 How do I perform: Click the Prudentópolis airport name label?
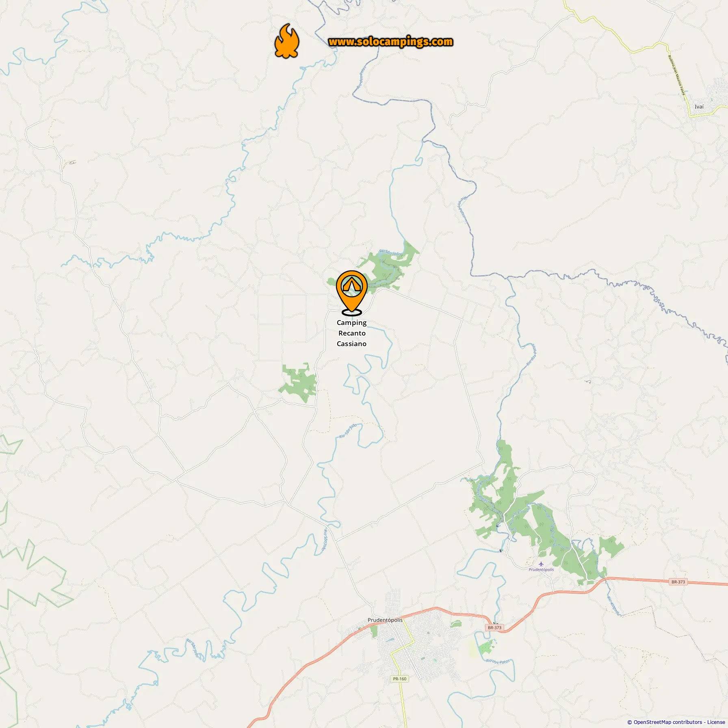point(541,570)
